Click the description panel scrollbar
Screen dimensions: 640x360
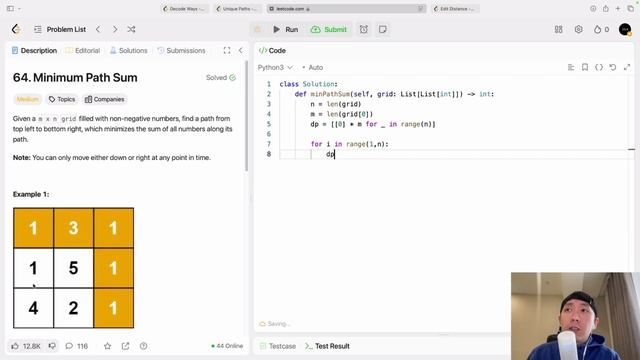click(x=247, y=116)
